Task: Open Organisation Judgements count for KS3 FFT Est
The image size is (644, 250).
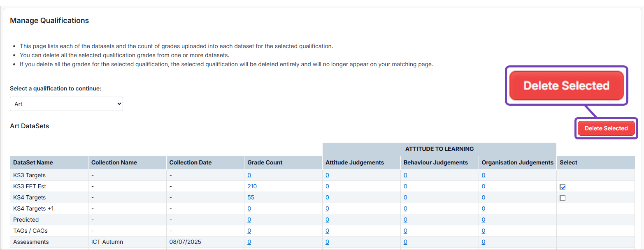Action: click(483, 186)
